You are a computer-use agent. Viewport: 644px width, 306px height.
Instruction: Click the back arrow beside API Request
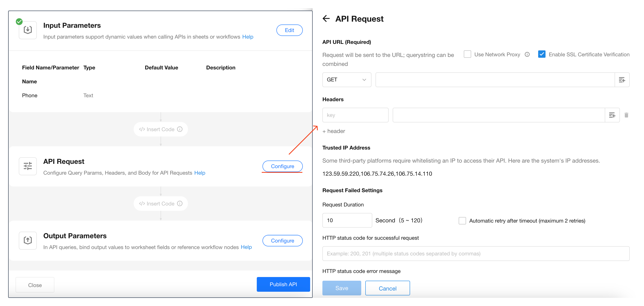tap(326, 19)
